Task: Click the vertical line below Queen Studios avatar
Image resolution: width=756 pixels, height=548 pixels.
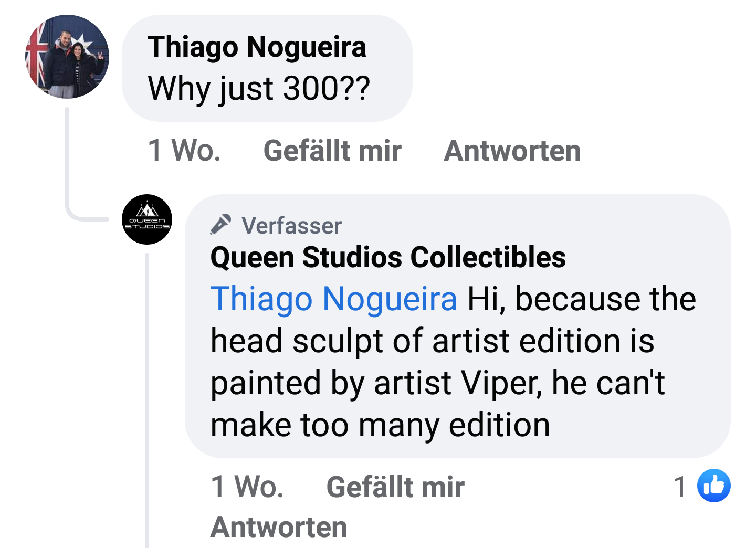Action: (x=147, y=399)
